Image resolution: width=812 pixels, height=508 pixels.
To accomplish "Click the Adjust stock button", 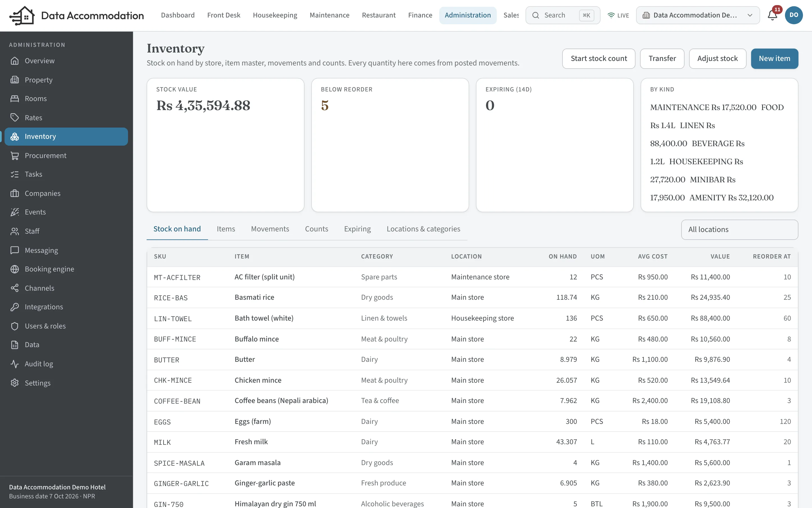I will pos(717,58).
